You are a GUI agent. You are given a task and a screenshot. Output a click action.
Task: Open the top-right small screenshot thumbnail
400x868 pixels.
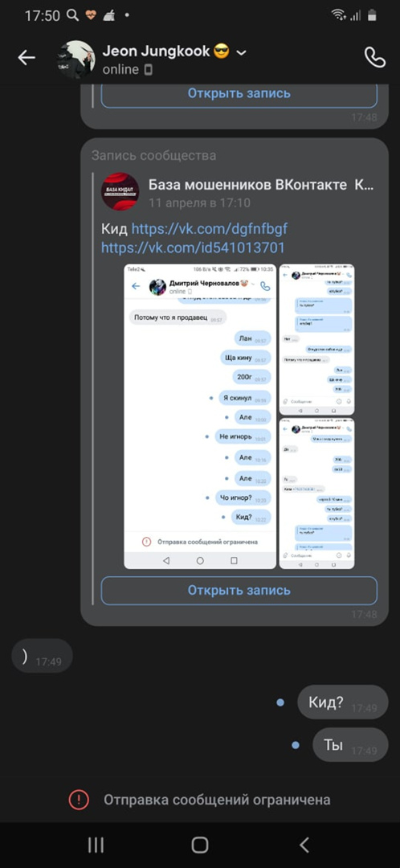coord(317,340)
